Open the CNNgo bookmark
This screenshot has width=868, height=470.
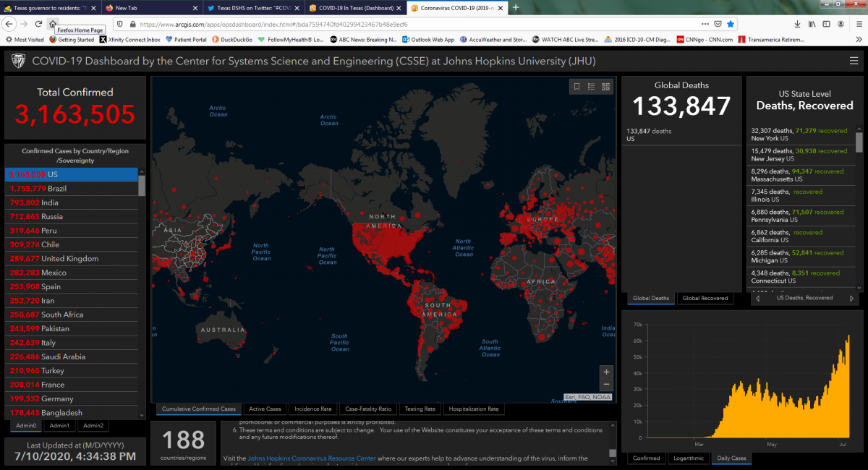coord(705,40)
